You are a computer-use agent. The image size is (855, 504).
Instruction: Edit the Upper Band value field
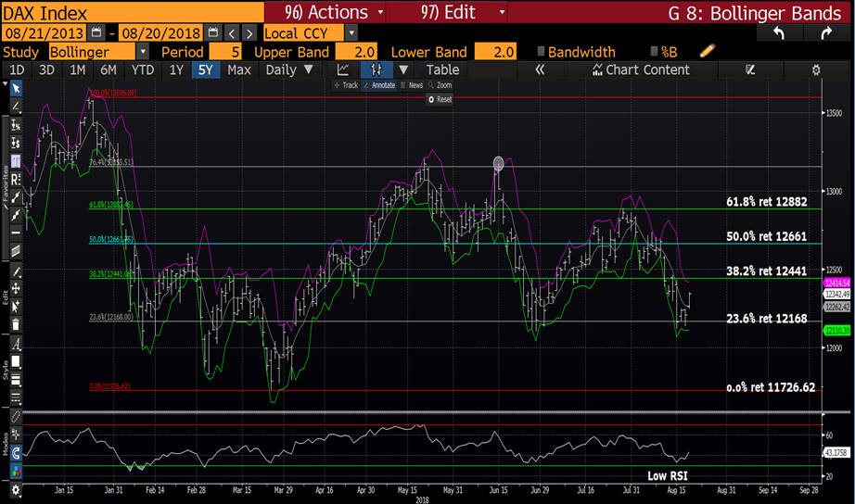click(356, 52)
